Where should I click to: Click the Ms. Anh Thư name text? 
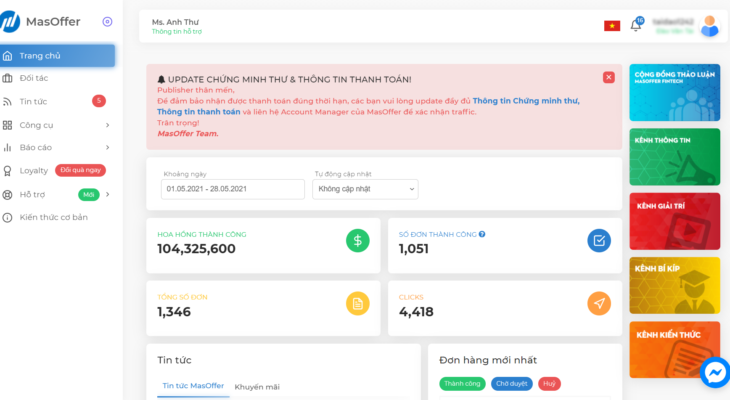coord(175,22)
